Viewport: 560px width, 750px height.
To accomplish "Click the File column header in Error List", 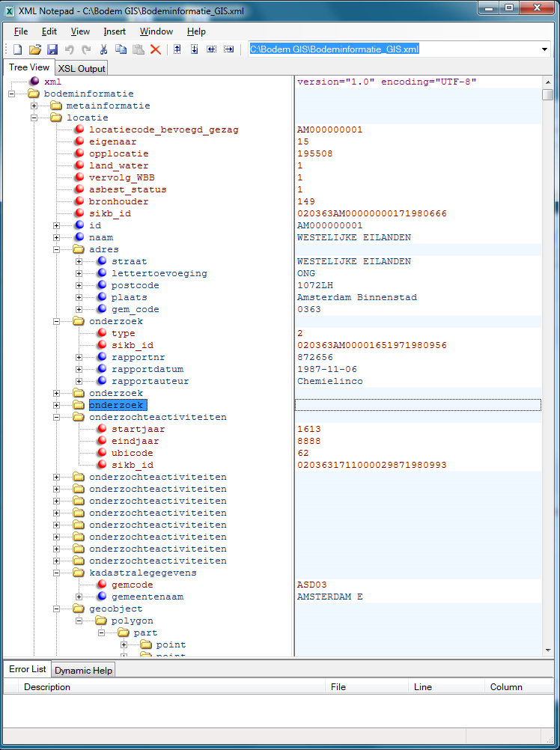I will click(368, 687).
